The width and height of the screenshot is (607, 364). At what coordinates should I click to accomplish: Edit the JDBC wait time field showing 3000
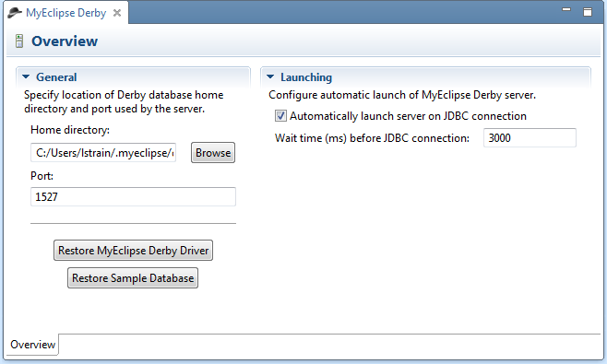coord(530,138)
